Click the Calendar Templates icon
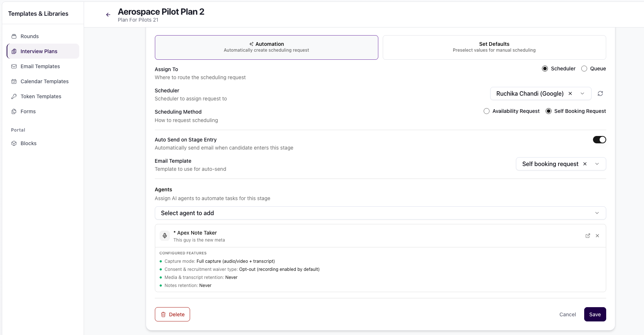The image size is (644, 335). [14, 81]
